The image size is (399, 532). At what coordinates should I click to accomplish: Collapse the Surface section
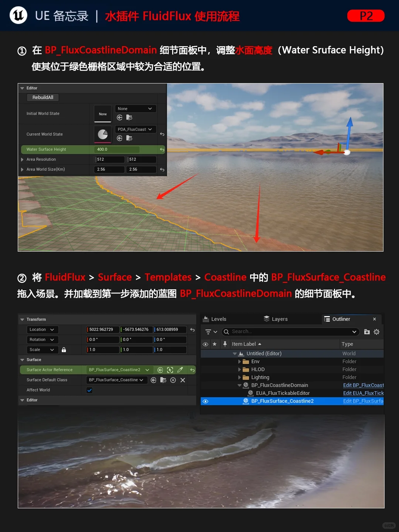[22, 360]
